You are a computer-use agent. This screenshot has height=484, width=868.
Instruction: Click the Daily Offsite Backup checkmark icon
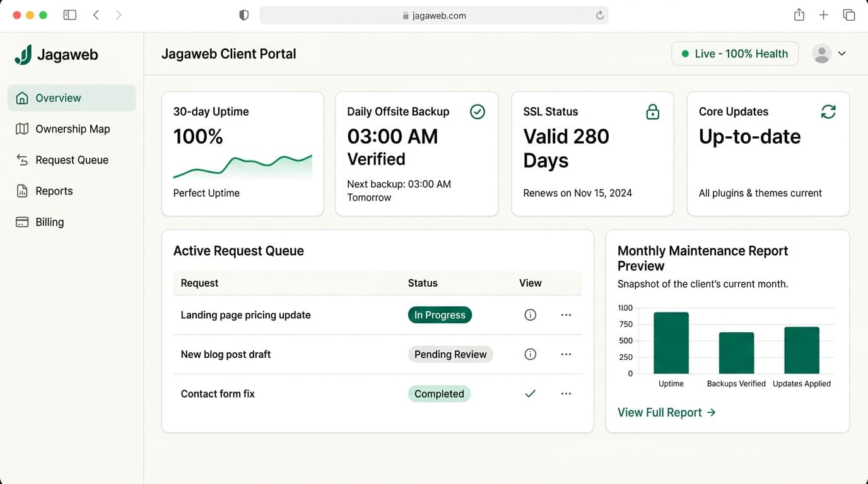point(478,112)
